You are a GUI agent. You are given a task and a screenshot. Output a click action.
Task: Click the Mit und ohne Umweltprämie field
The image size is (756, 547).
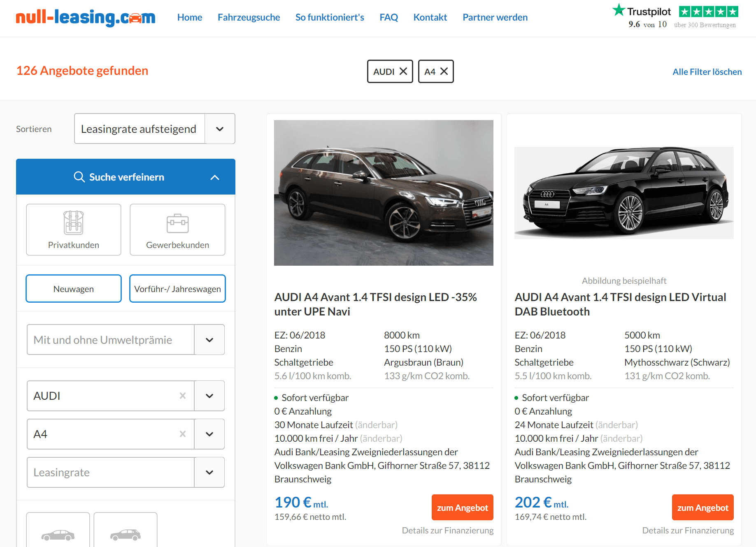pos(111,340)
